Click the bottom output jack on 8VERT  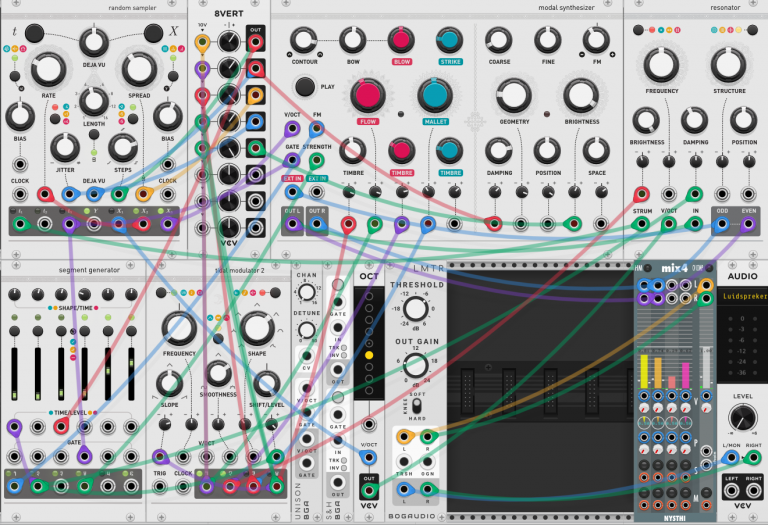pos(255,228)
